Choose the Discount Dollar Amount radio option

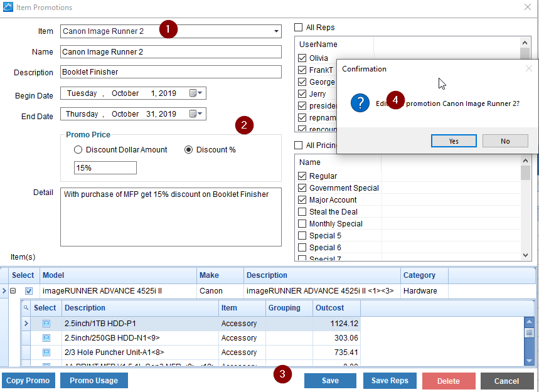[x=78, y=150]
